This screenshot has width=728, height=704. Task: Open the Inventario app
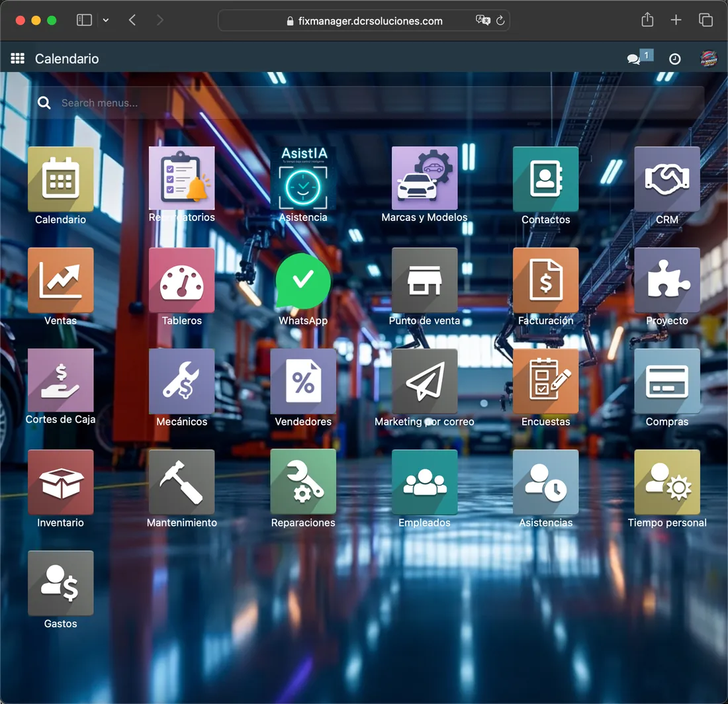[x=60, y=482]
